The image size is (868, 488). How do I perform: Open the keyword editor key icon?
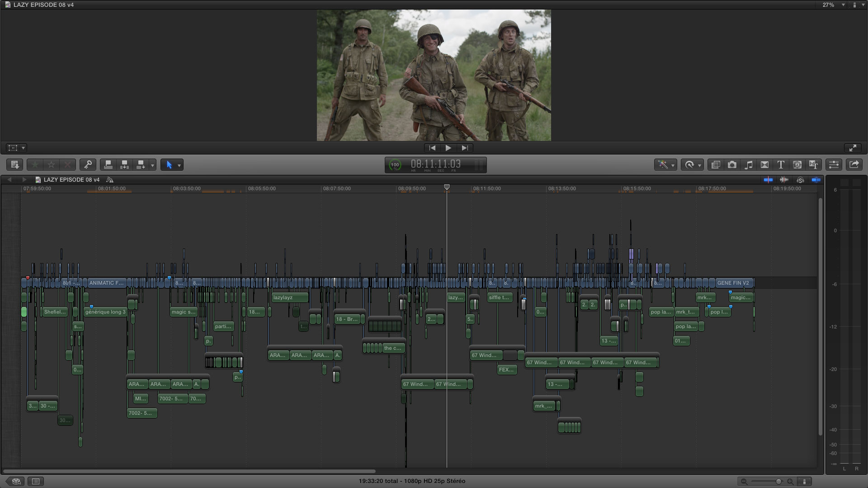click(x=88, y=165)
